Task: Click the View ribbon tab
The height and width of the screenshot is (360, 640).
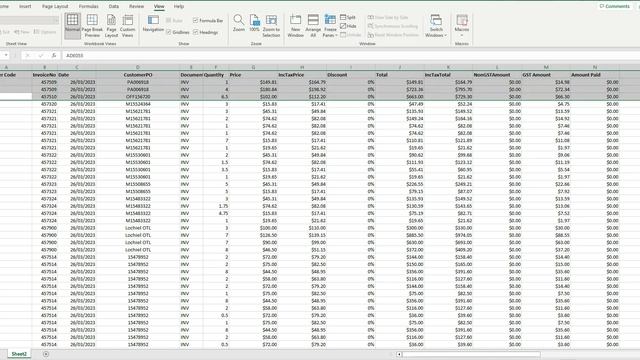Action: pos(159,6)
